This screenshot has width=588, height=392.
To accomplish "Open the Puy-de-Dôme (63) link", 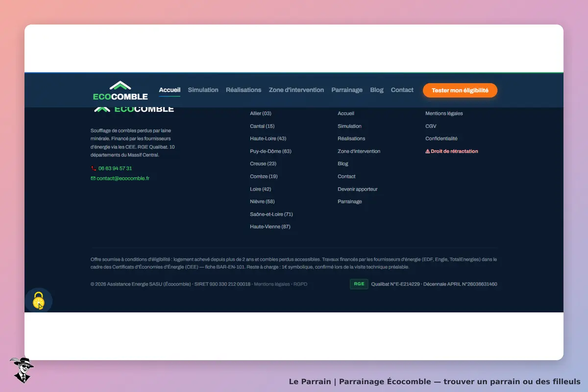I will [270, 151].
